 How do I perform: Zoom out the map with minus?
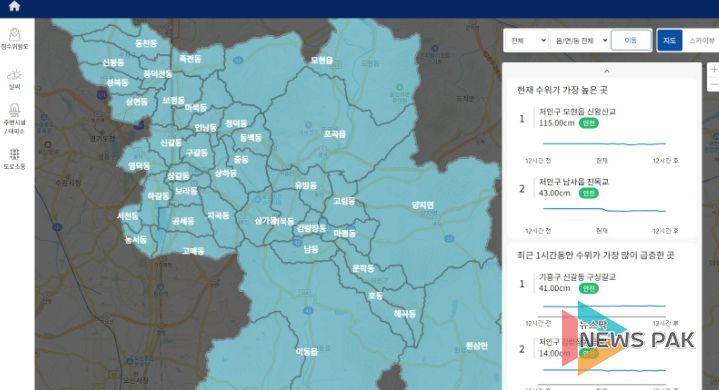(x=714, y=84)
